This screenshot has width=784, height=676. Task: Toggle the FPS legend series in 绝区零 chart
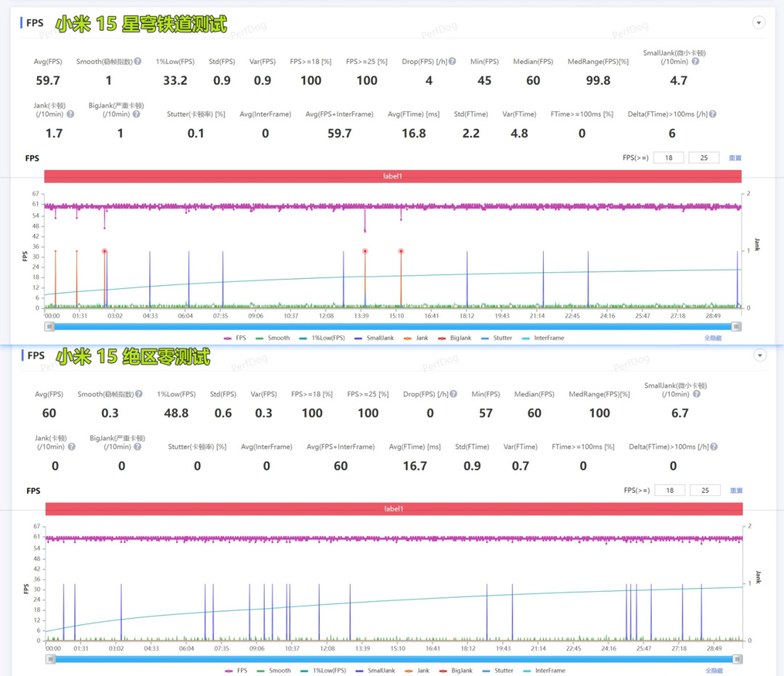pyautogui.click(x=236, y=670)
